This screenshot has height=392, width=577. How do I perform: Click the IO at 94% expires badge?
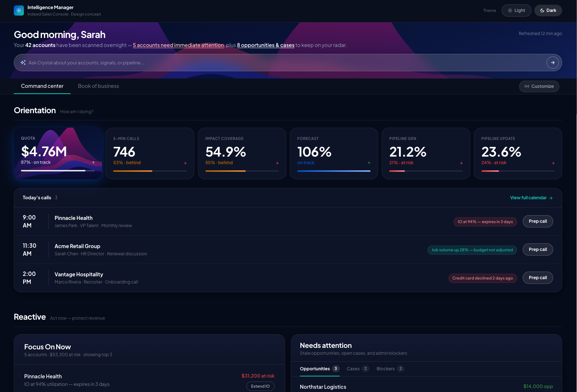tap(485, 222)
